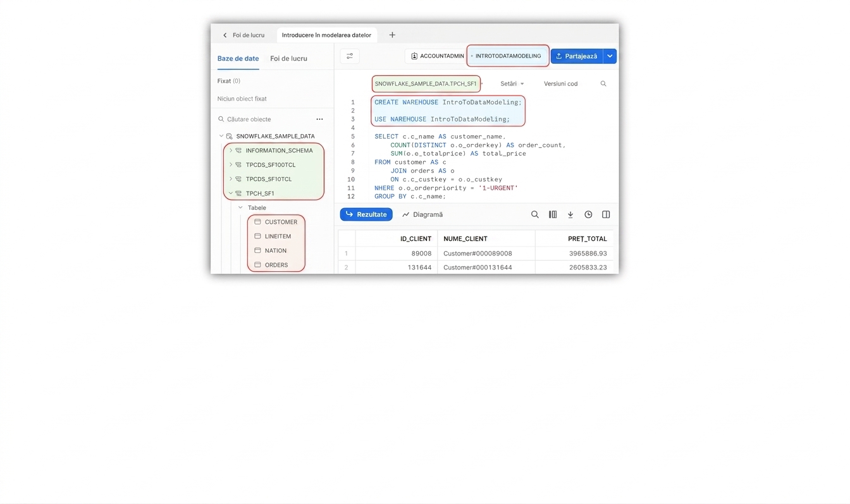Select the NATION table

pos(276,250)
